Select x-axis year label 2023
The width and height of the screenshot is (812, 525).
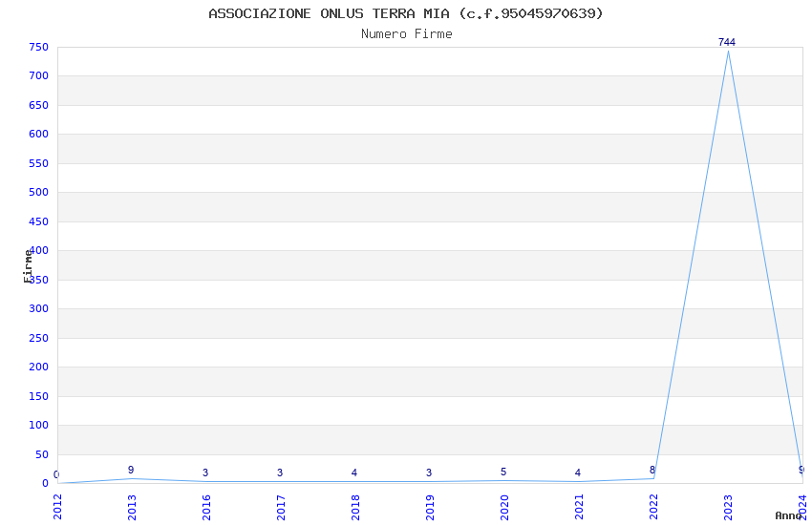(x=729, y=507)
